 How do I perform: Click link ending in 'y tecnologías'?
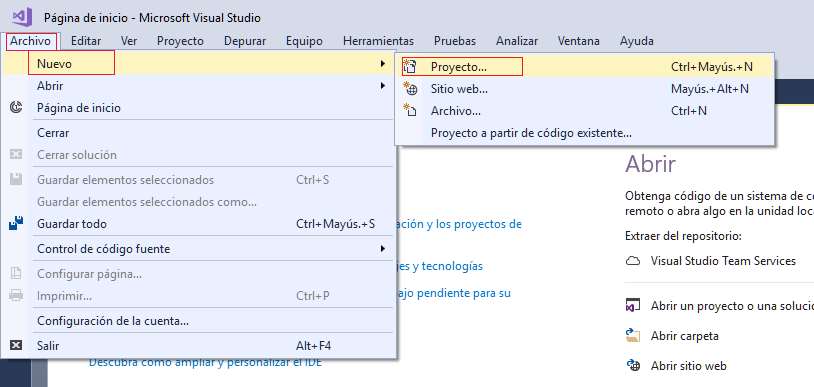(x=440, y=266)
